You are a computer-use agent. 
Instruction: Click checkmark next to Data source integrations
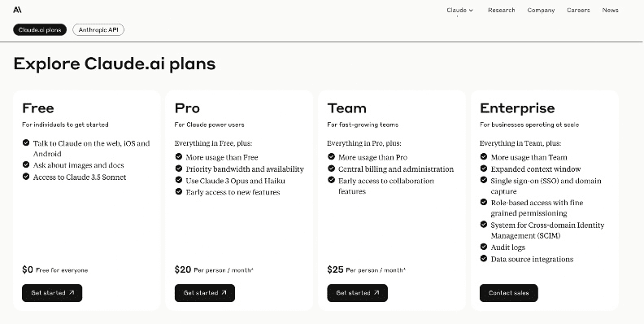tap(484, 258)
